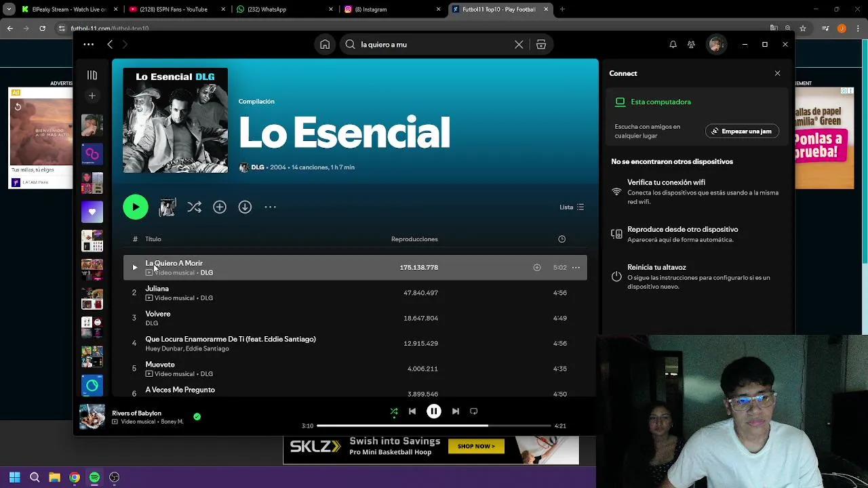Open Boney M. artist link in player bar
The width and height of the screenshot is (868, 488).
point(172,422)
